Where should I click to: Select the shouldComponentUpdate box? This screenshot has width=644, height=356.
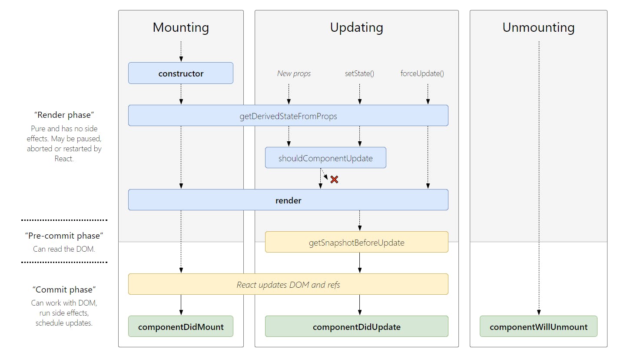click(x=325, y=158)
